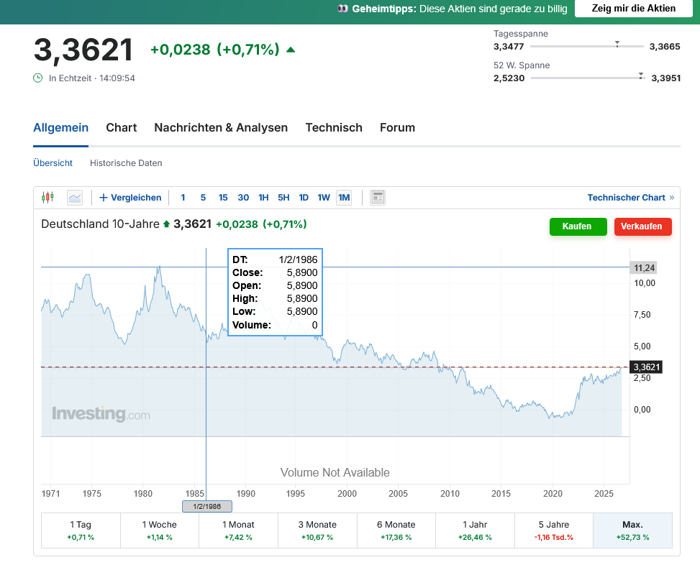Select the 1D interval
Viewport: 700px width, 588px height.
[304, 198]
